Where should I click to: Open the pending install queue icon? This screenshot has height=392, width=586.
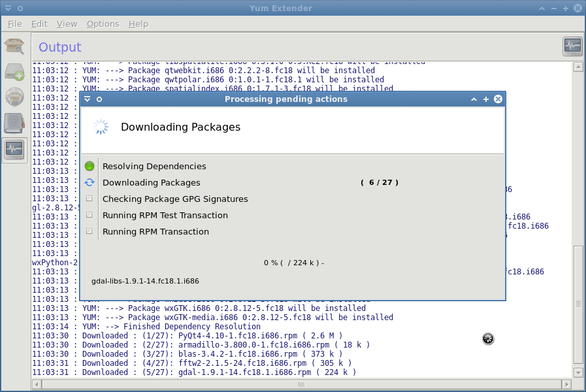pos(14,72)
